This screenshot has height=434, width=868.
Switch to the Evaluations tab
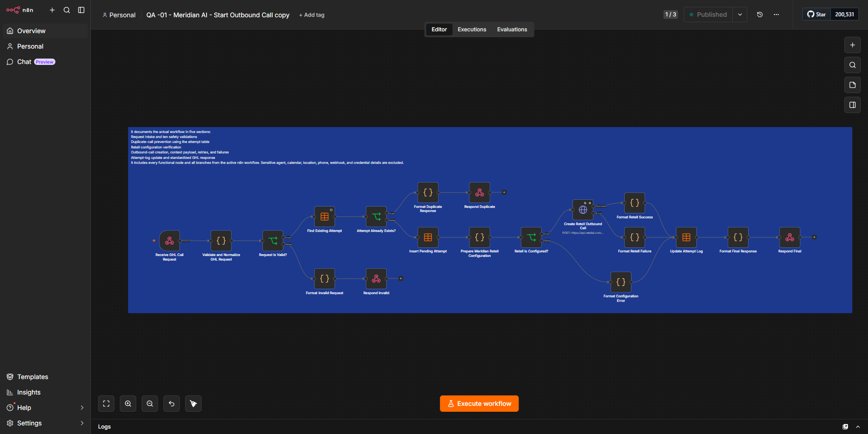click(512, 30)
